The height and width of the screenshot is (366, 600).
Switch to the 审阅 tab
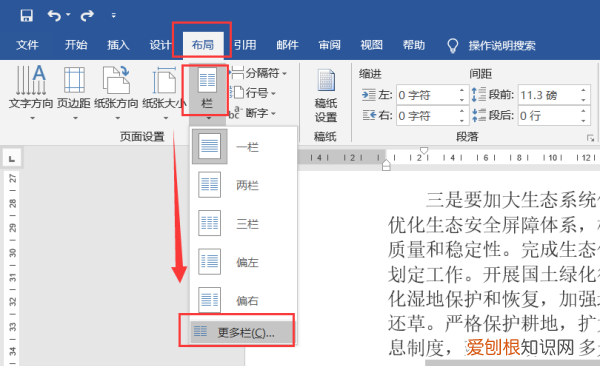[x=329, y=45]
